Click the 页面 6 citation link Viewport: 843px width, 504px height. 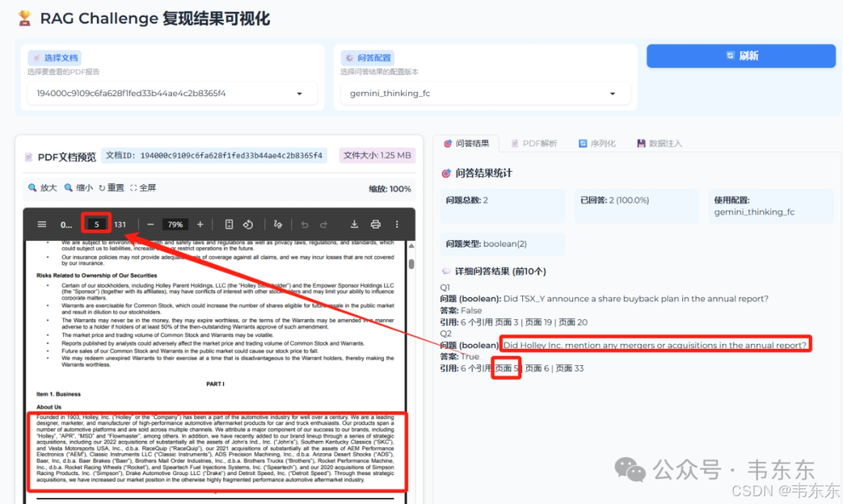pyautogui.click(x=537, y=368)
